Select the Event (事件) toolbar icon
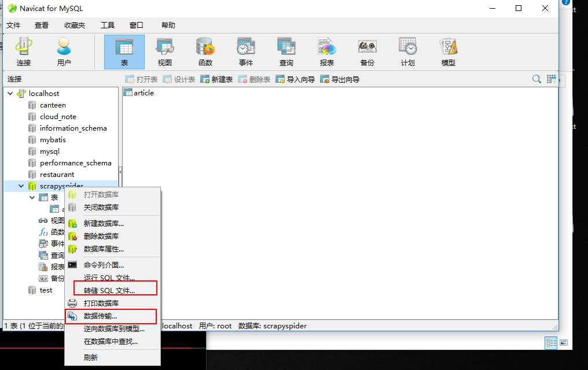The width and height of the screenshot is (588, 370). click(x=245, y=52)
